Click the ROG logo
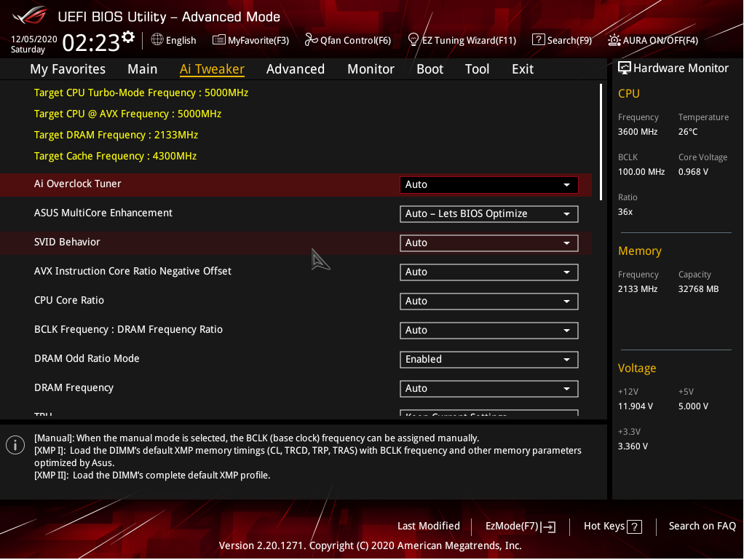 coord(29,15)
